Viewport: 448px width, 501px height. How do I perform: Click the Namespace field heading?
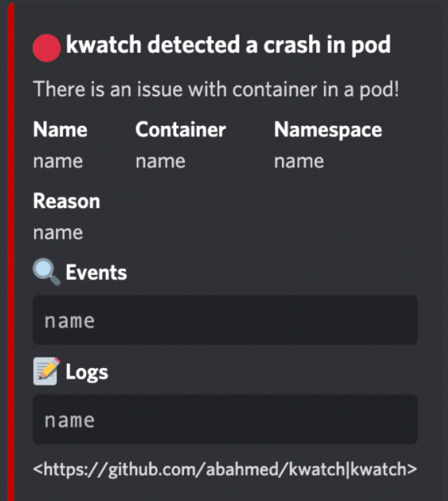pos(328,130)
